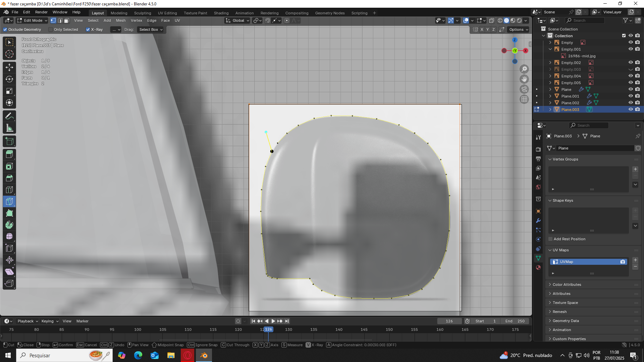Image resolution: width=644 pixels, height=362 pixels.
Task: Open the Material properties tab
Action: (538, 267)
